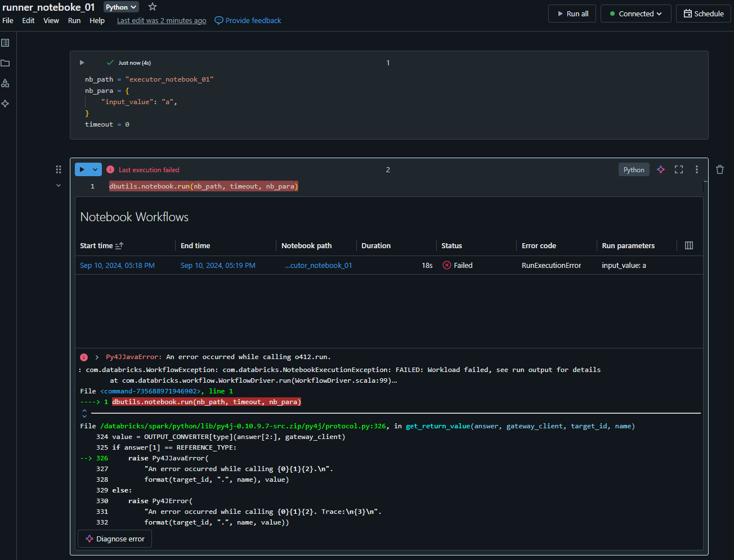
Task: Open the cell kebab options menu
Action: (696, 169)
